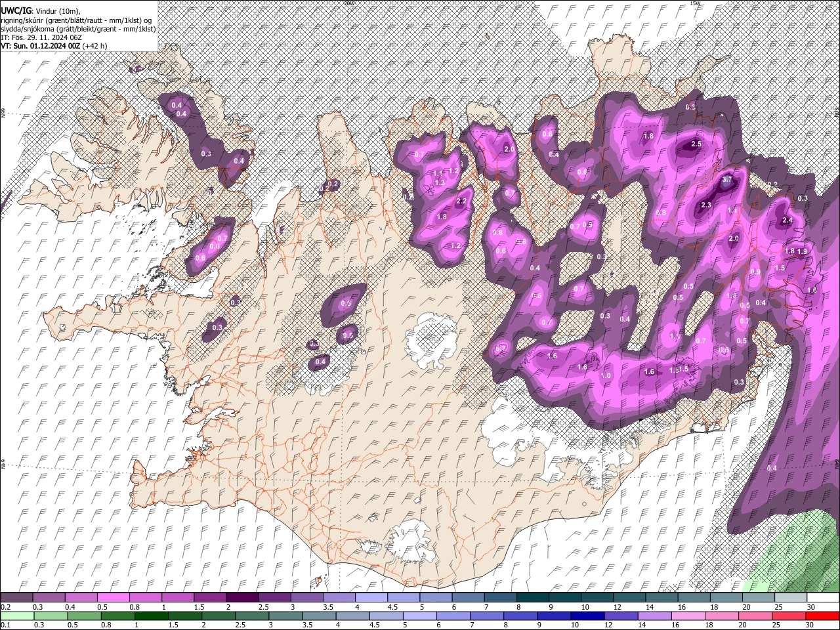The width and height of the screenshot is (840, 630).
Task: Click the 2.4 value label near east coast
Action: coord(787,220)
